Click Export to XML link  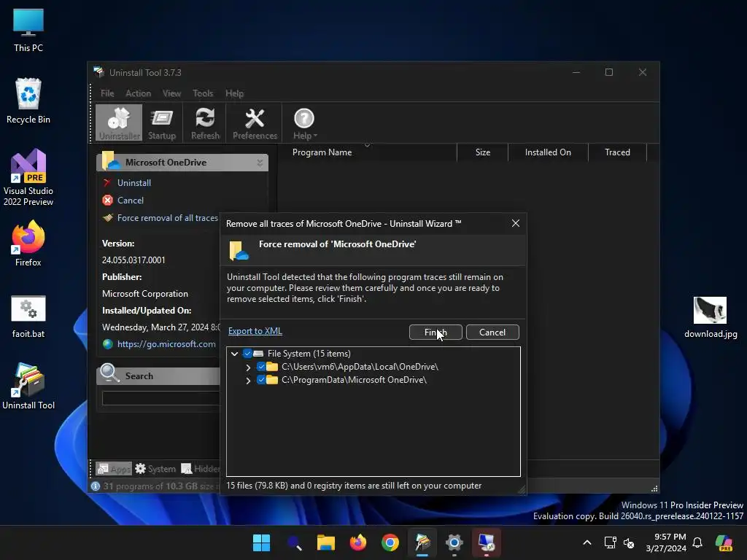click(x=255, y=331)
